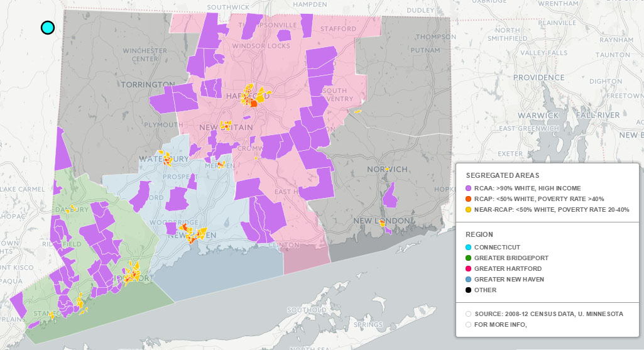Screen dimensions: 644x350
Task: Click the Segregated Areas legend heading
Action: (503, 175)
